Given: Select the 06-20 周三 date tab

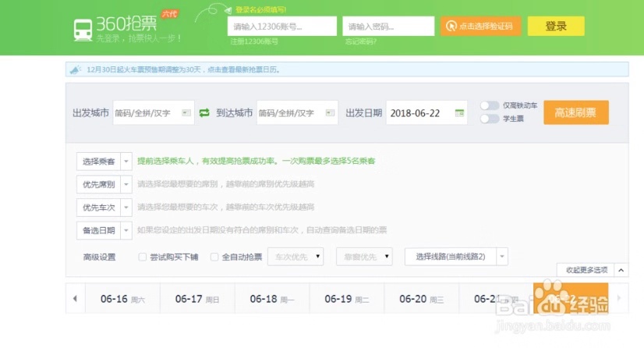Looking at the screenshot, I should click(x=421, y=299).
